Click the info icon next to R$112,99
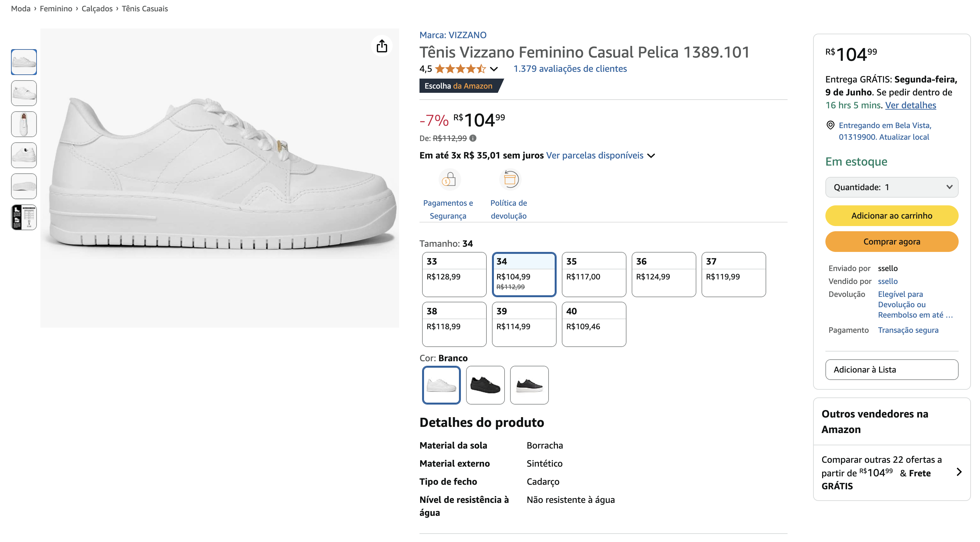The image size is (980, 542). 473,138
